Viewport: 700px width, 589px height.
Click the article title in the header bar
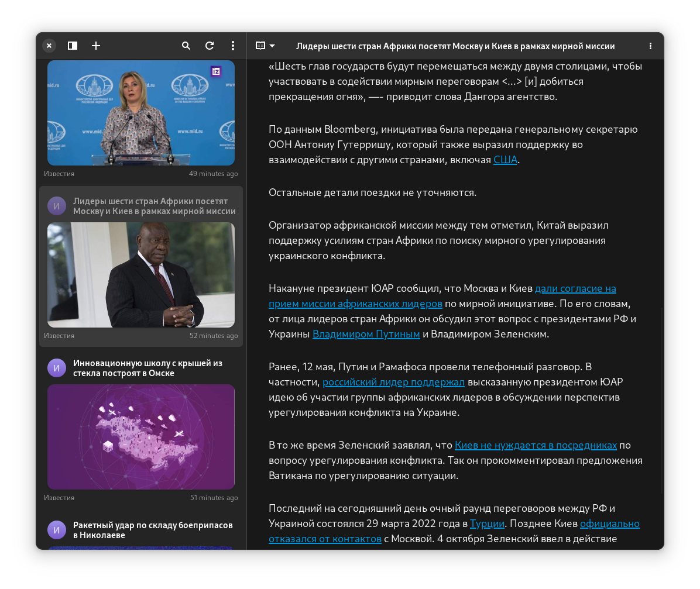[455, 46]
